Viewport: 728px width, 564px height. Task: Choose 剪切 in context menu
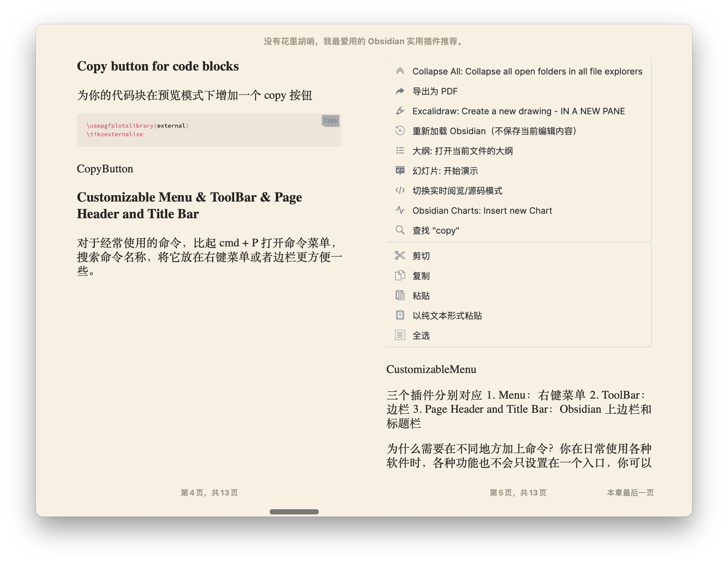click(x=519, y=256)
